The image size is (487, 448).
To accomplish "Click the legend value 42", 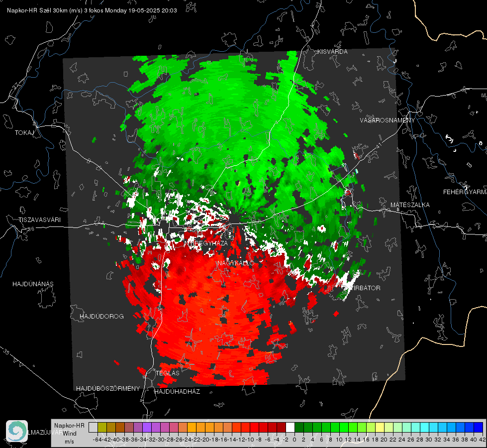I will (x=483, y=440).
